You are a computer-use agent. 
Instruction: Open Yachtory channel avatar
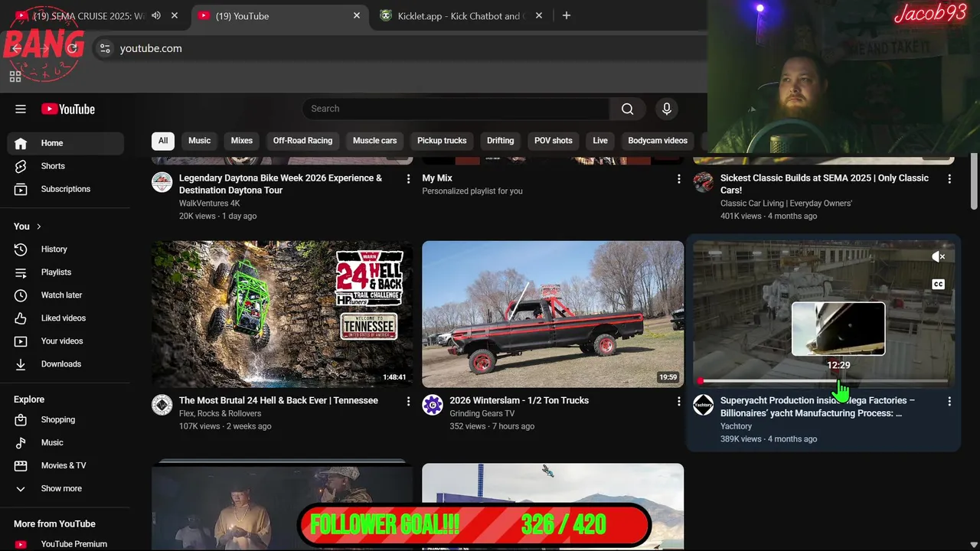704,405
